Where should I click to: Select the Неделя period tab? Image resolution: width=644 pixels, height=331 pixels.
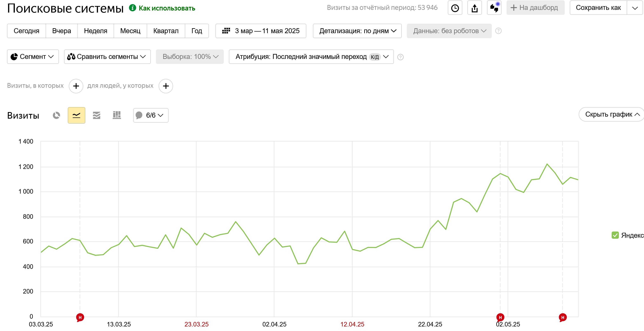pos(96,31)
